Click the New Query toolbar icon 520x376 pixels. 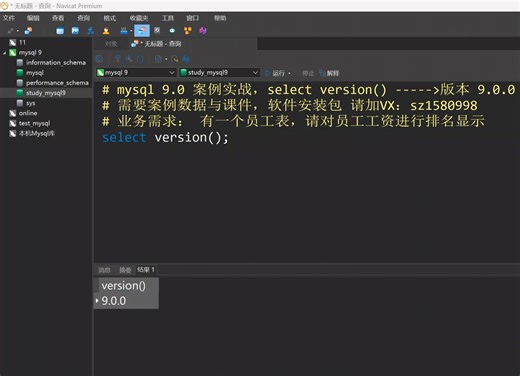pos(28,31)
